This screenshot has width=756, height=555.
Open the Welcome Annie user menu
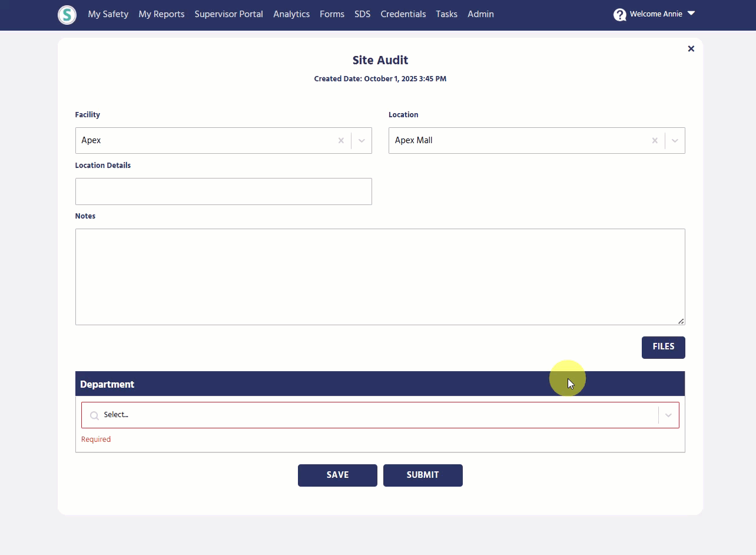point(662,14)
